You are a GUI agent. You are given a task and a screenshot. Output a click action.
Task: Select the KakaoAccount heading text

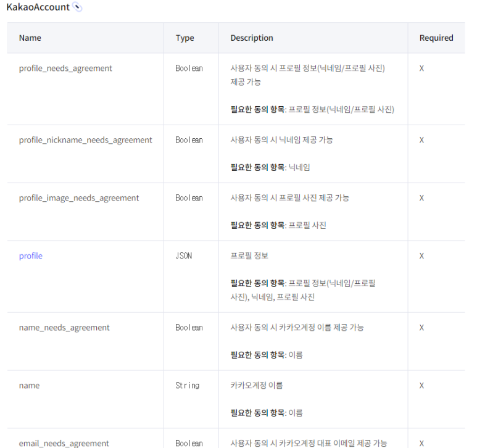point(38,7)
